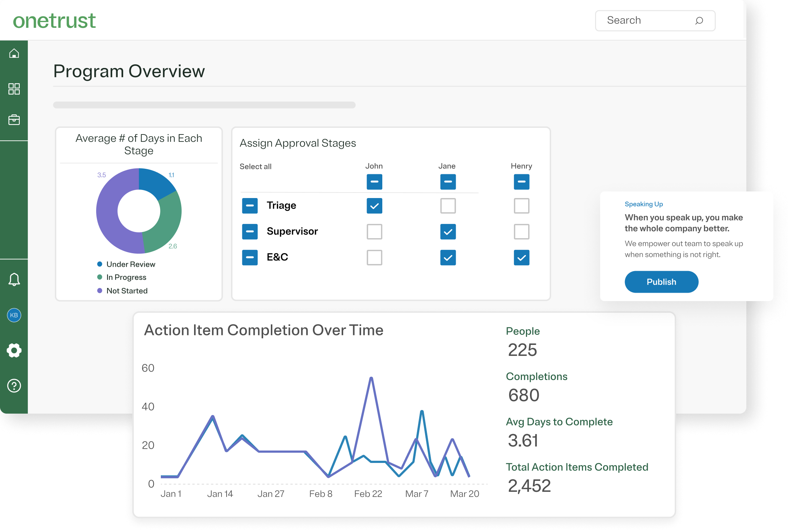
Task: Click the magnifying glass search icon
Action: [x=699, y=21]
